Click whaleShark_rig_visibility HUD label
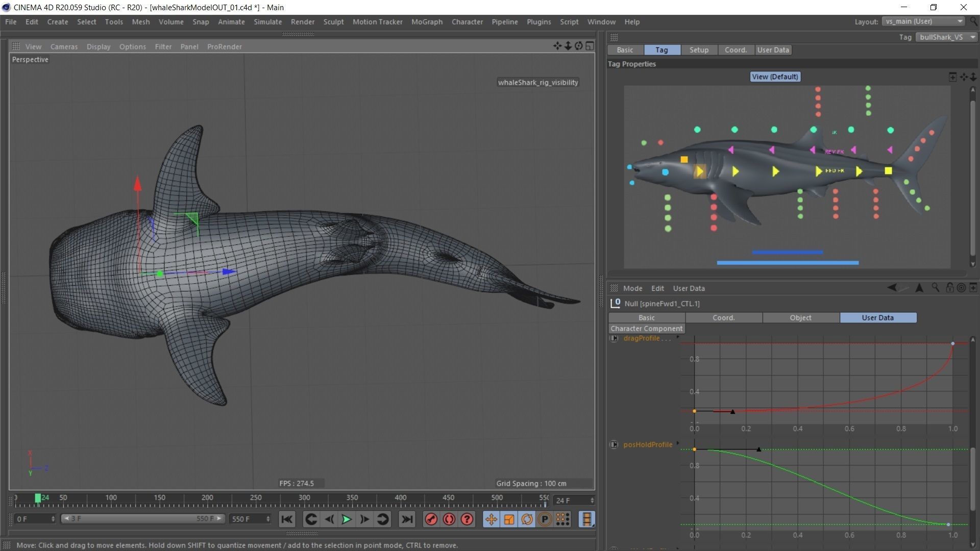The height and width of the screenshot is (551, 980). click(538, 82)
